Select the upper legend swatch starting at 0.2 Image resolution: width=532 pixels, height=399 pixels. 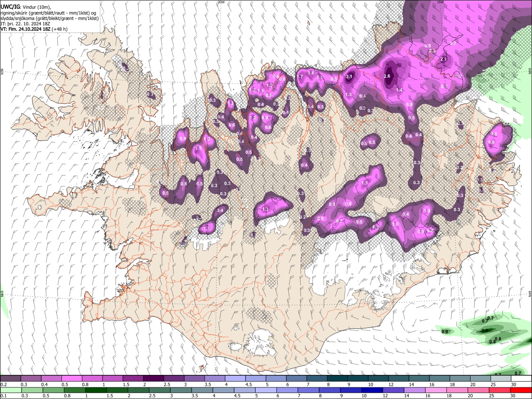point(10,379)
